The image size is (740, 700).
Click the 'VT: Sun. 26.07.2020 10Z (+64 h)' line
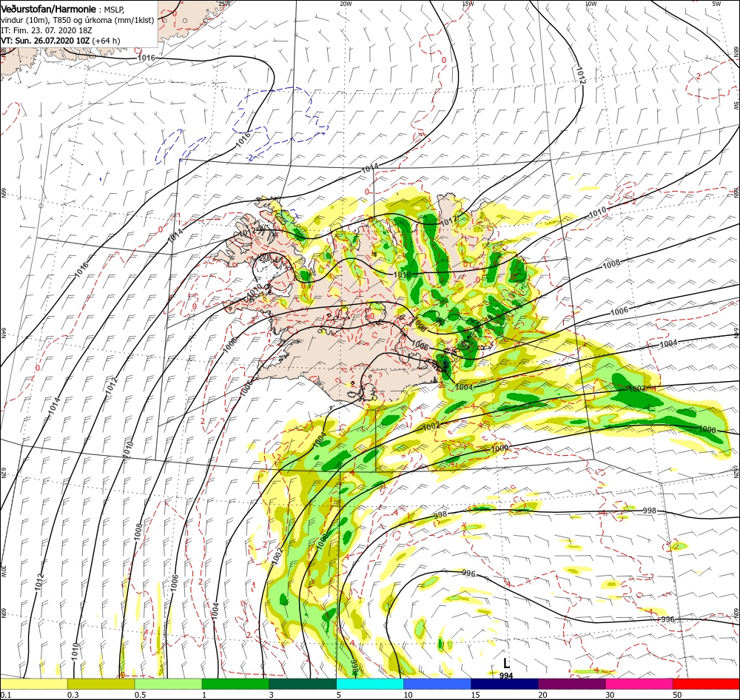pos(61,41)
